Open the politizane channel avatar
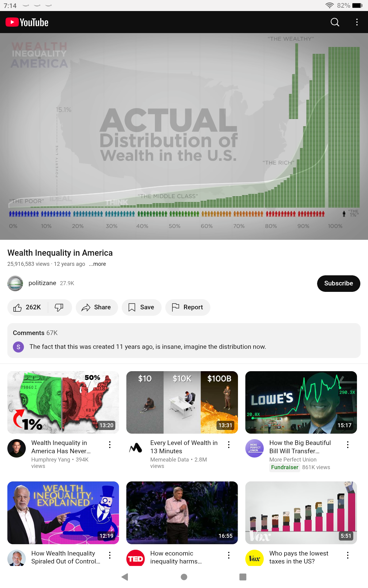 tap(15, 283)
